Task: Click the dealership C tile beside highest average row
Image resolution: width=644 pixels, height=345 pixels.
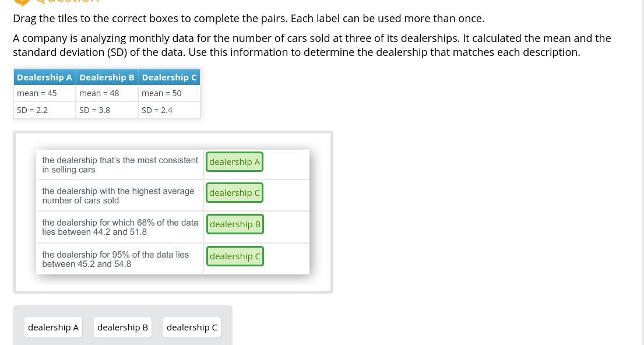Action: [234, 193]
